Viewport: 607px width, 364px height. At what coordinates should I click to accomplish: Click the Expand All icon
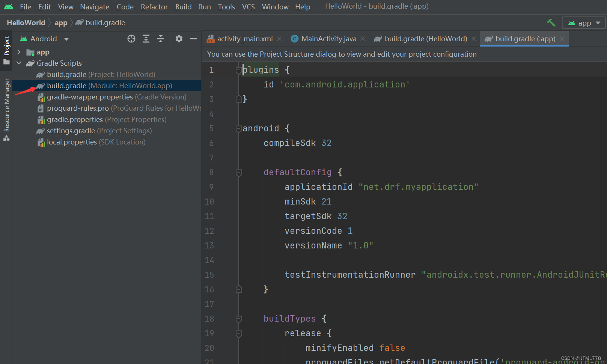coord(146,39)
